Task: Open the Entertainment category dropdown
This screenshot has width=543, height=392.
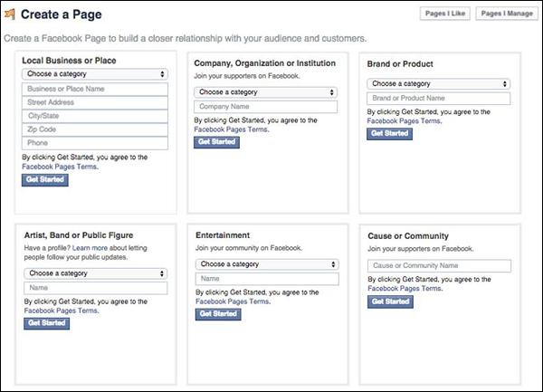Action: (266, 264)
